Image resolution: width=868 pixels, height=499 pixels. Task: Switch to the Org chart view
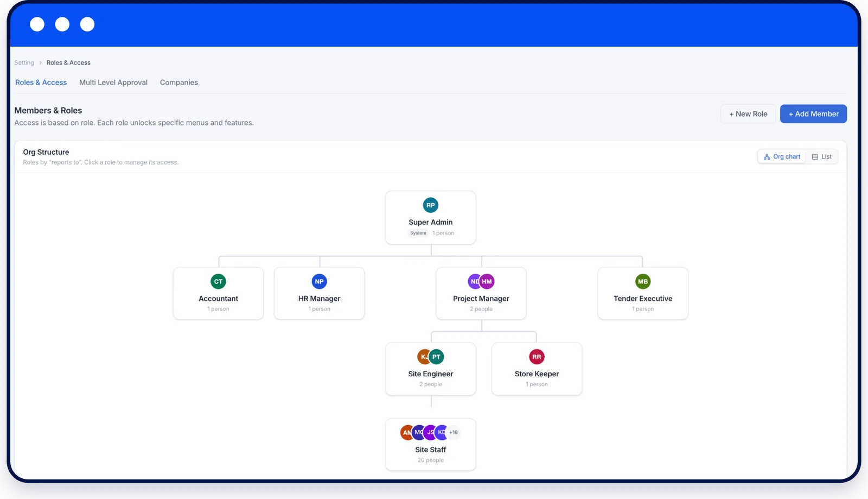(782, 157)
